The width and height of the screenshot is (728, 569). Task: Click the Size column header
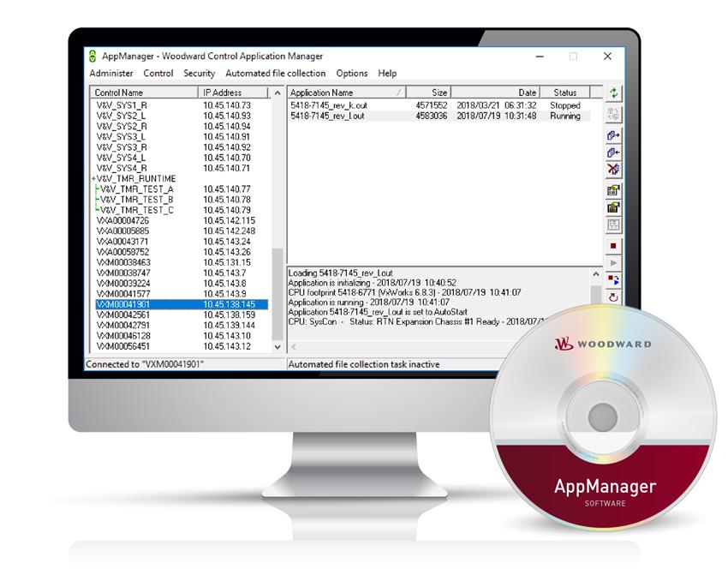428,93
